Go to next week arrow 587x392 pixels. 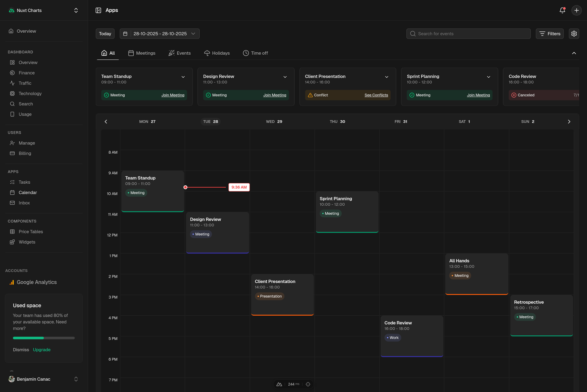(x=569, y=122)
